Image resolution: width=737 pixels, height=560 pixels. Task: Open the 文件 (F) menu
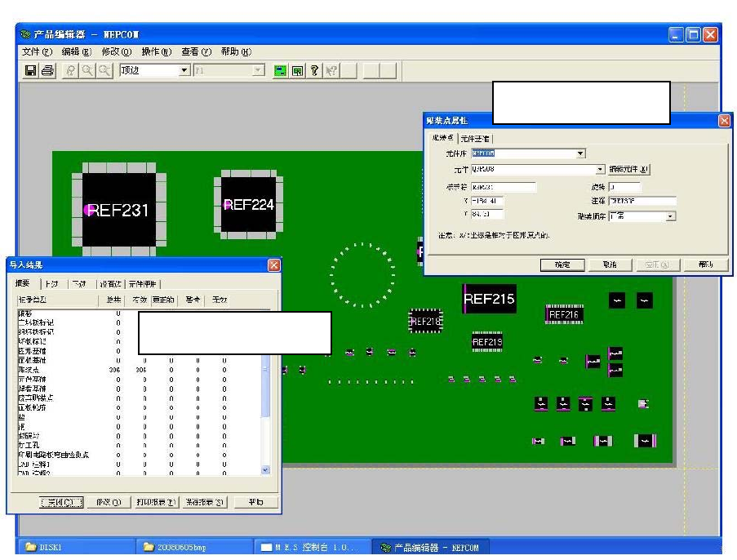36,52
